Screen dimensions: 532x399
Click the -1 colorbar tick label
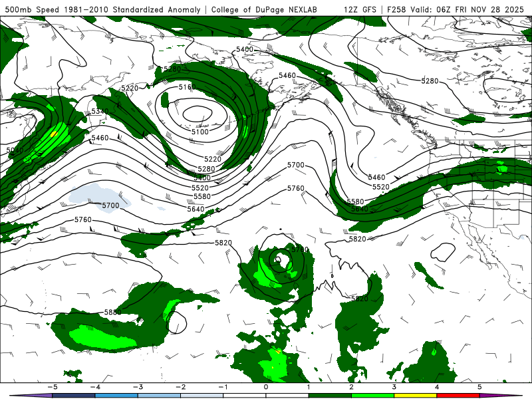[x=223, y=387]
